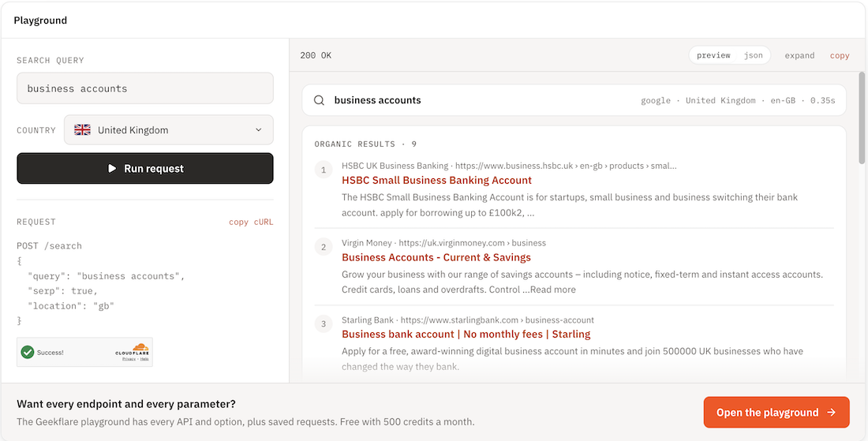This screenshot has height=441, width=868.
Task: Click the POST /search request line
Action: [x=49, y=245]
